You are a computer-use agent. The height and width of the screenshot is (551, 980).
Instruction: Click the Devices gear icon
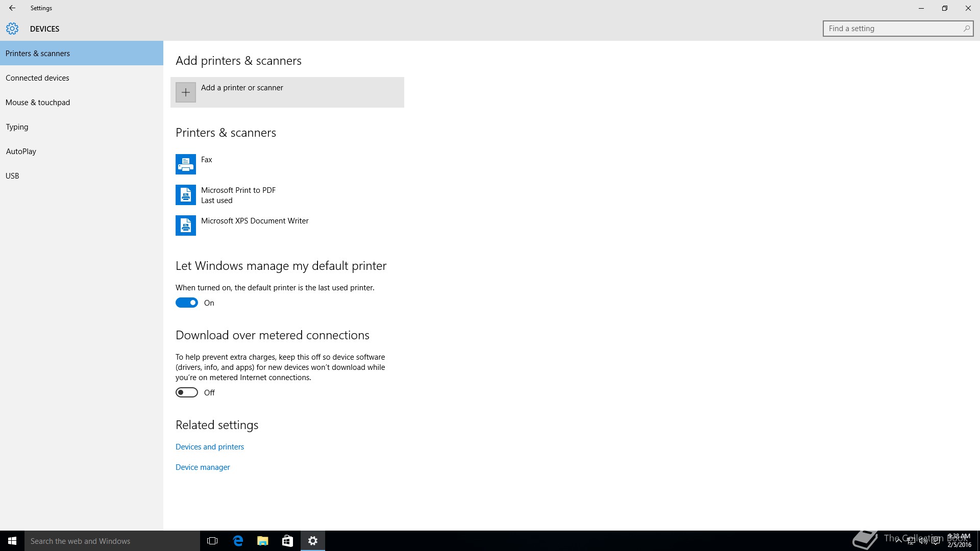point(12,29)
